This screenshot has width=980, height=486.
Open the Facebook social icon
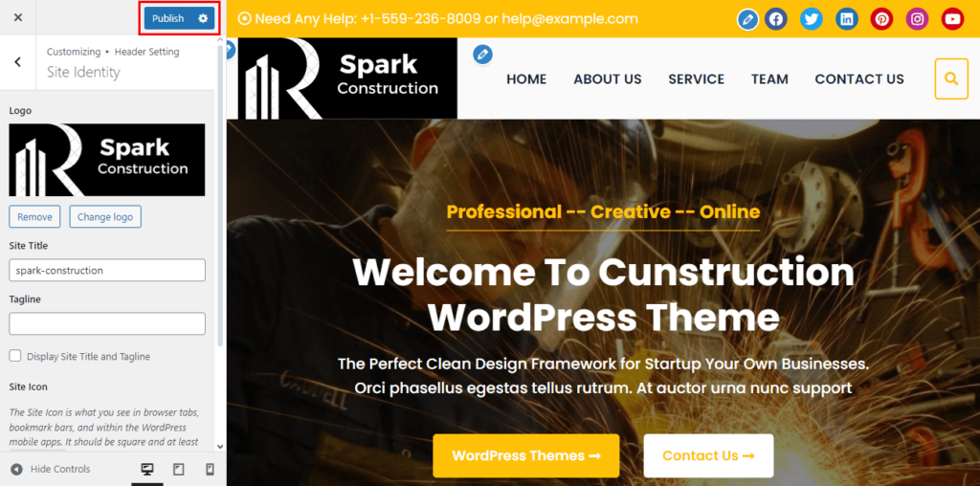[775, 19]
